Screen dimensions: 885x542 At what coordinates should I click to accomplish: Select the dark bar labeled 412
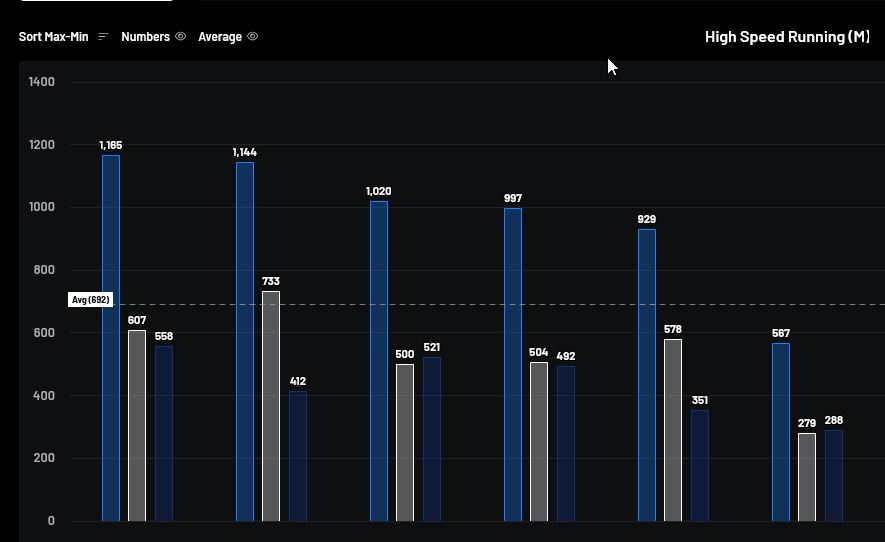[x=298, y=456]
